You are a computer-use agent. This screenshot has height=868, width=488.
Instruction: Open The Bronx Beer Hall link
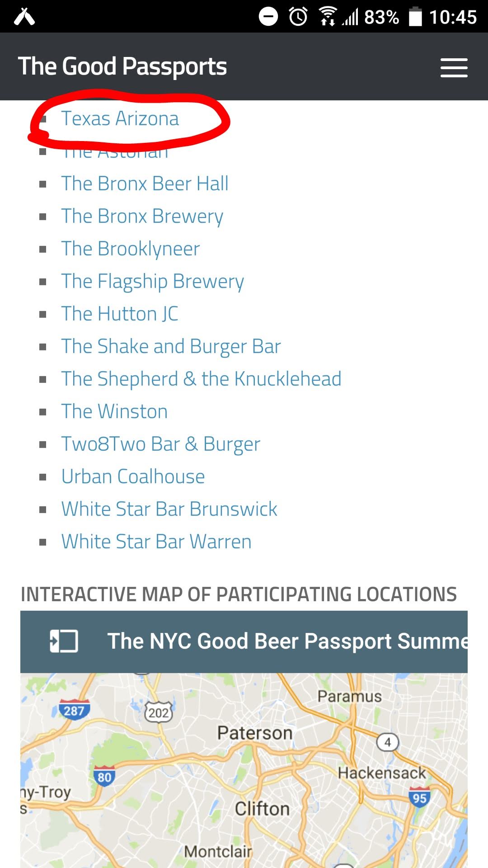pyautogui.click(x=145, y=184)
